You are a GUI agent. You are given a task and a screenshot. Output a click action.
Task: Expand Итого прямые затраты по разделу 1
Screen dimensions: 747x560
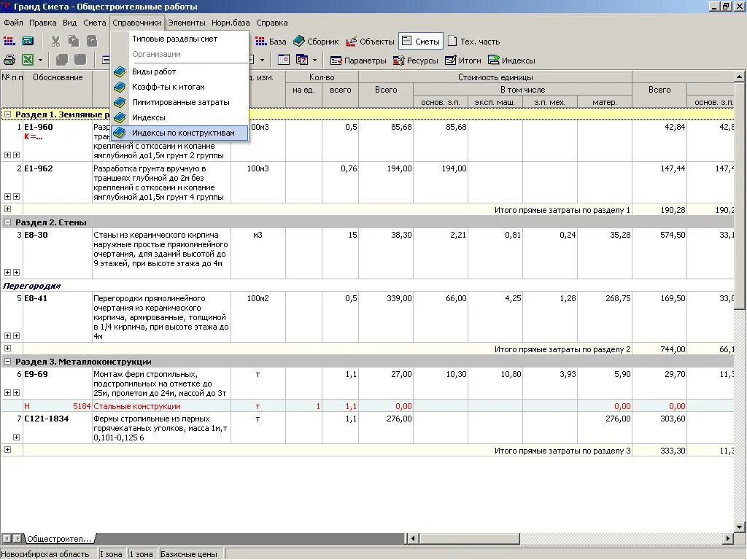tap(7, 209)
